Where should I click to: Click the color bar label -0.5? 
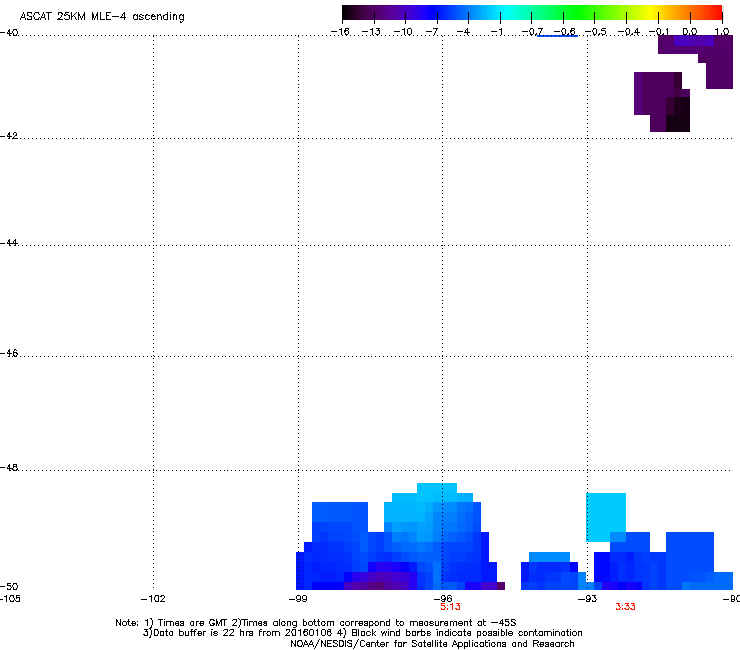click(x=596, y=32)
